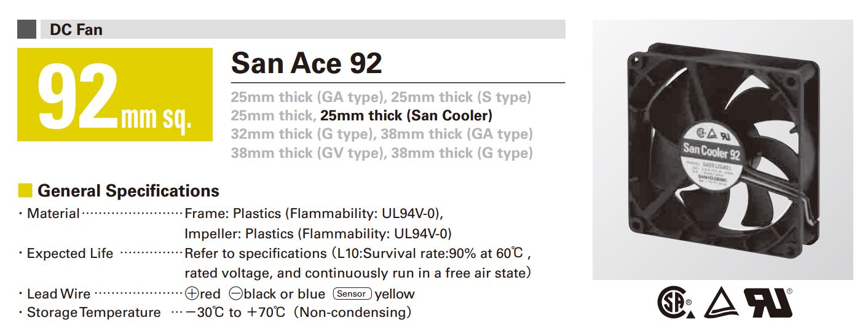The width and height of the screenshot is (868, 331).
Task: Select 38mm thick (GA type) variant
Action: click(x=457, y=134)
